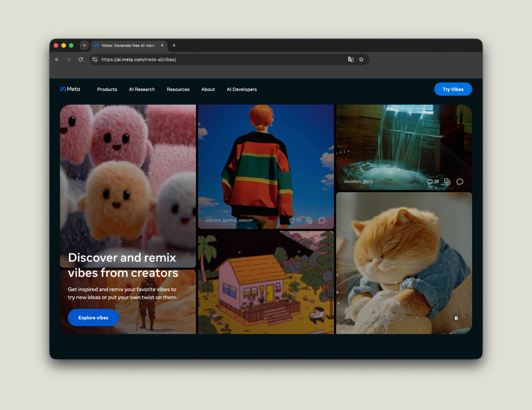Open the waterfall room video thumbnail
The image size is (532, 410).
[x=404, y=147]
